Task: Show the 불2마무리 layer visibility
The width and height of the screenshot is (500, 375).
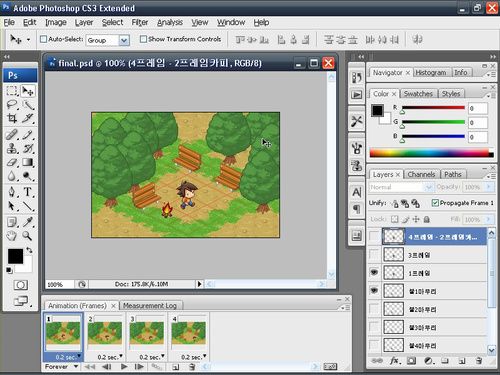Action: 374,309
